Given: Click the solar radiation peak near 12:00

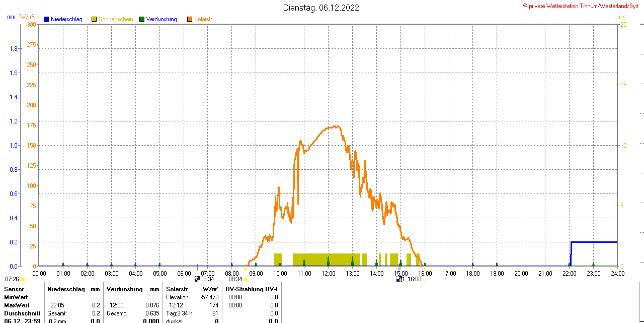Looking at the screenshot, I should click(x=334, y=126).
